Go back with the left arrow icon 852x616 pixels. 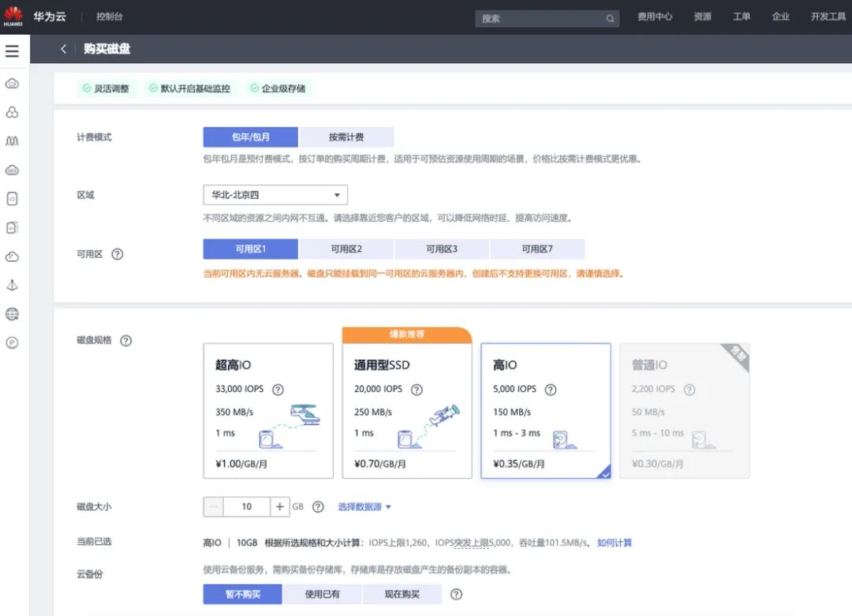(x=64, y=49)
